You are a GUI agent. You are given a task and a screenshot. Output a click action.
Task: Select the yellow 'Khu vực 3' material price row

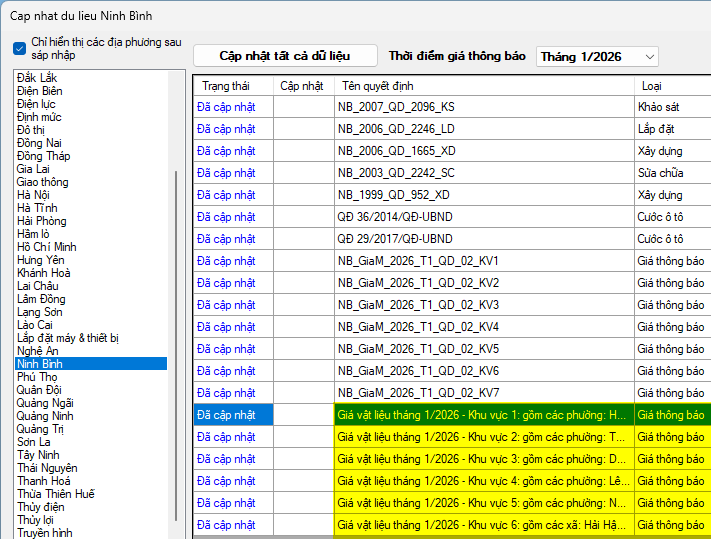click(x=482, y=459)
